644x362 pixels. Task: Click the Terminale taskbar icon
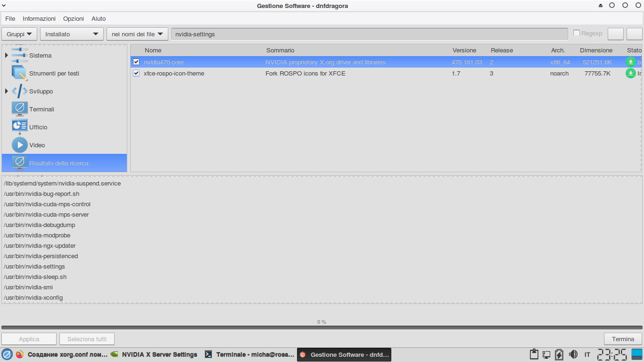(208, 354)
